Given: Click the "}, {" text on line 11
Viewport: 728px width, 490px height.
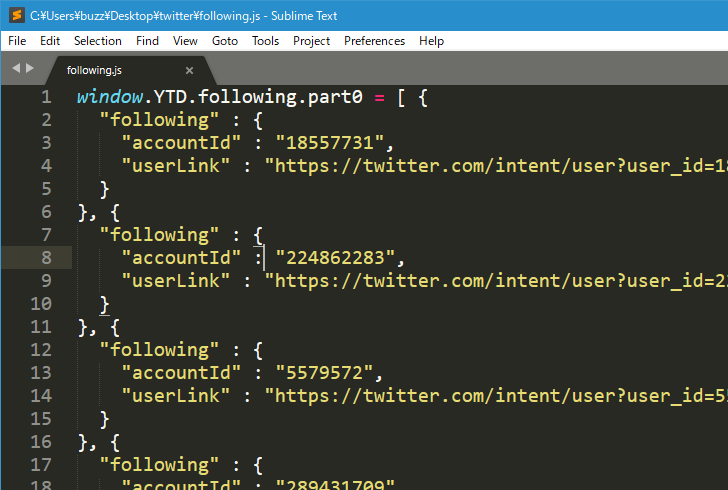Looking at the screenshot, I should [x=99, y=327].
